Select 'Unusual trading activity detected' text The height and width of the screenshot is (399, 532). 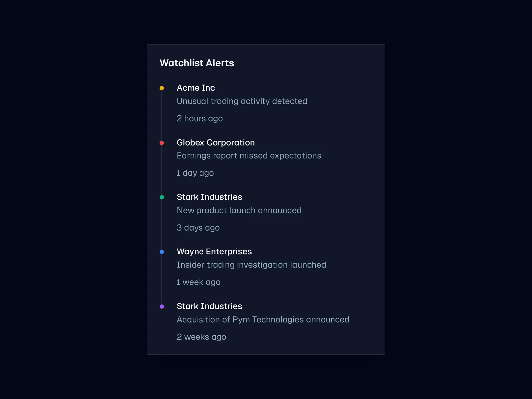pyautogui.click(x=242, y=101)
